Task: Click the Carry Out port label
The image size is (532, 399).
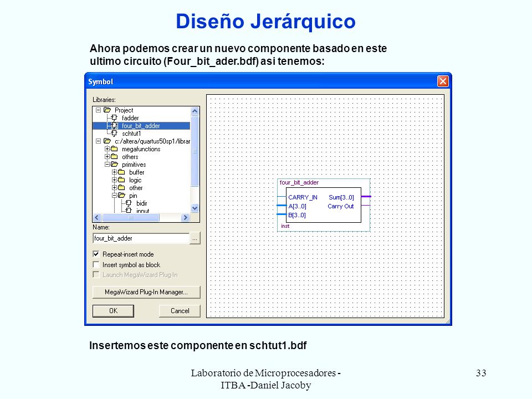Action: (x=341, y=206)
